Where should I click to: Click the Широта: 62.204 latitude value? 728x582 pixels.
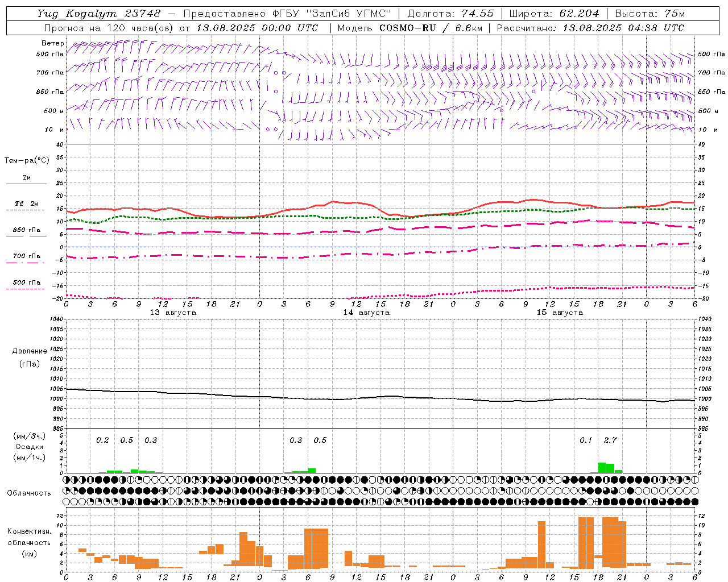555,14
